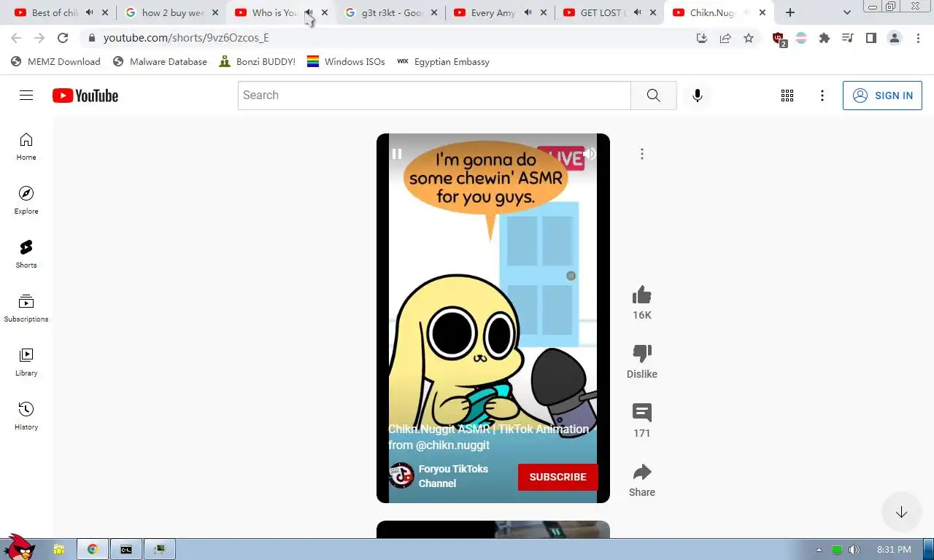Open Command Prompt in taskbar
934x560 pixels.
(x=126, y=550)
